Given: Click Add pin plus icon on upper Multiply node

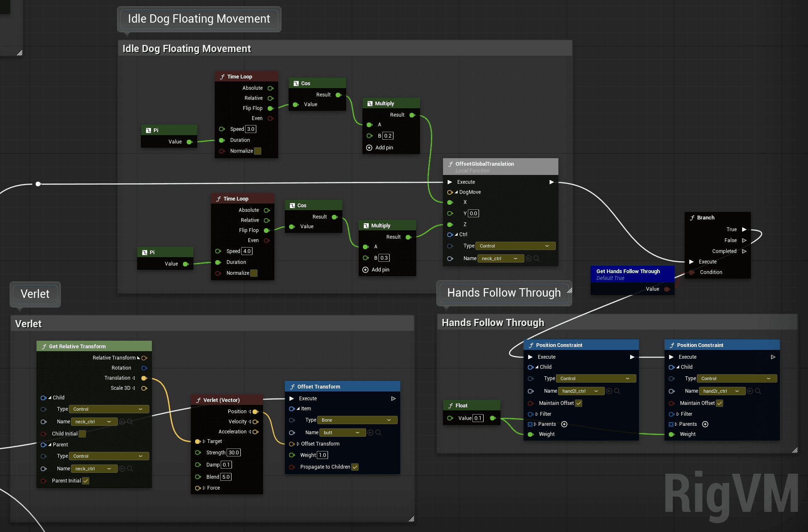Looking at the screenshot, I should coord(369,148).
